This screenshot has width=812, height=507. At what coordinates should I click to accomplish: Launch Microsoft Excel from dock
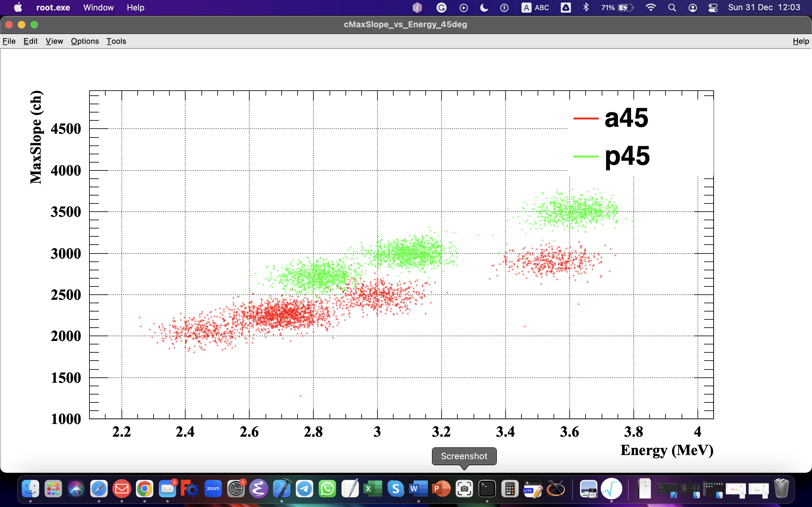[x=373, y=489]
